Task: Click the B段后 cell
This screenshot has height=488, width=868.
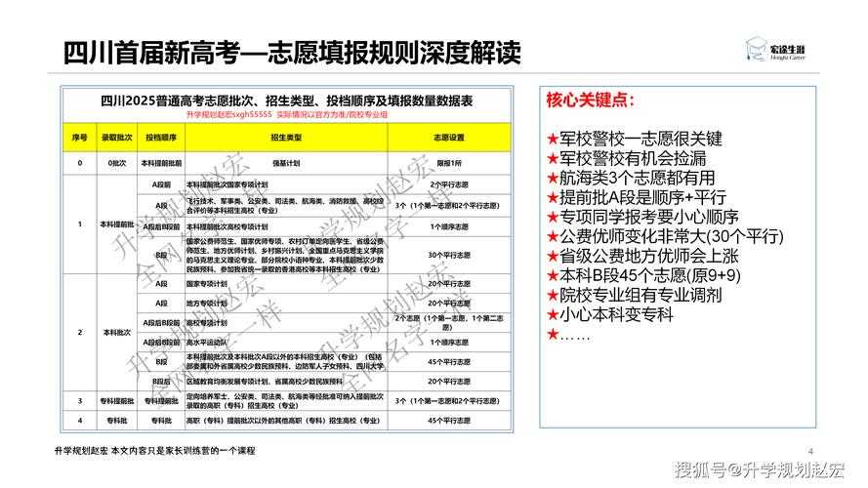Action: [x=161, y=382]
